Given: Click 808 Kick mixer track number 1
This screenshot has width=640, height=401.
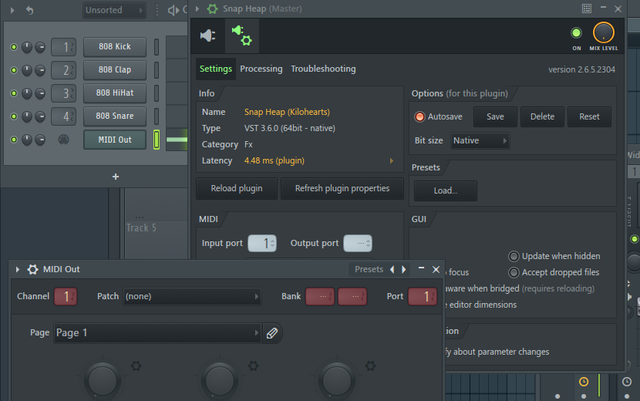Looking at the screenshot, I should point(64,47).
